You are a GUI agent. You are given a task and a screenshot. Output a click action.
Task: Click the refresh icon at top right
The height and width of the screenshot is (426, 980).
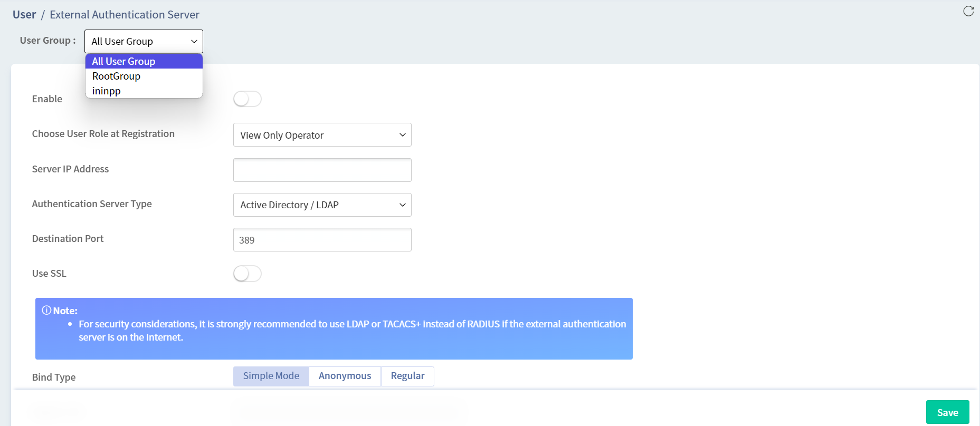[x=968, y=11]
